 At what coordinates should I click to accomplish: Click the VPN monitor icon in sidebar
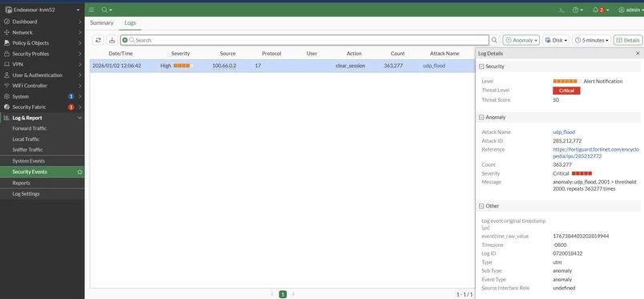(x=6, y=64)
